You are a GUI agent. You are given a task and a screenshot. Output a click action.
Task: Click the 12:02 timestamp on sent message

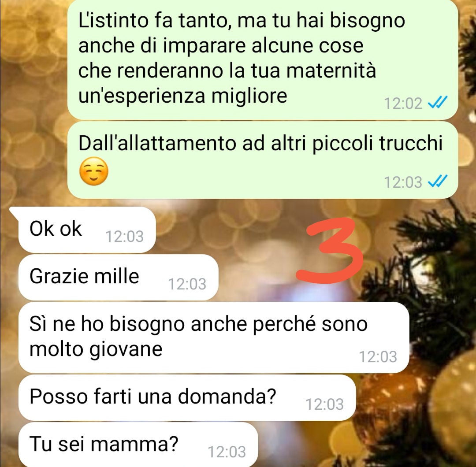click(x=403, y=104)
